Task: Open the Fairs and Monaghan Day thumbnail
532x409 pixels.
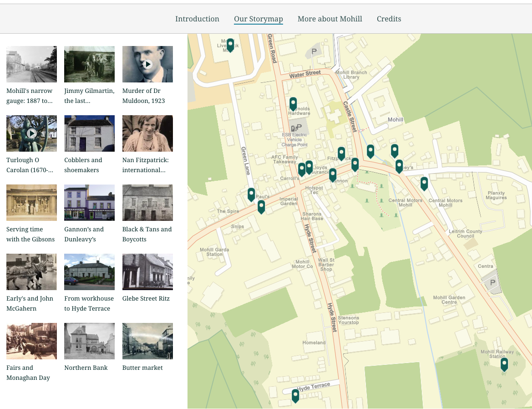Action: [31, 341]
